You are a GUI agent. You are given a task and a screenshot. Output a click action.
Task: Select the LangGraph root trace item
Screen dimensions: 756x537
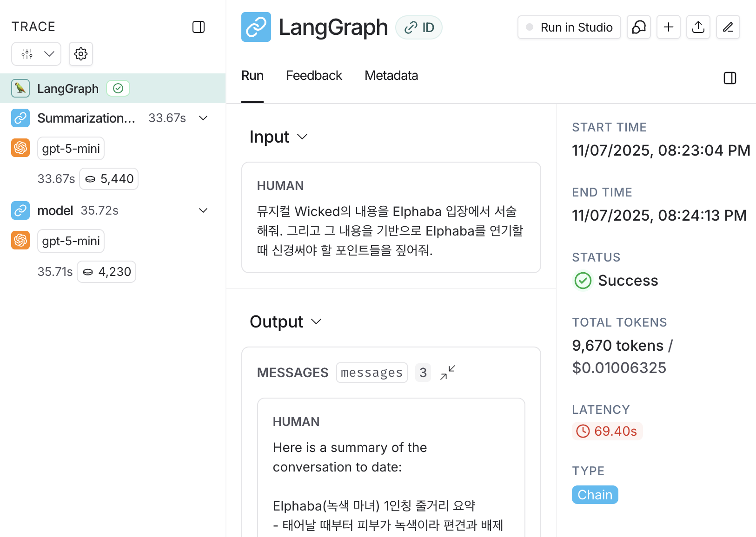[68, 88]
